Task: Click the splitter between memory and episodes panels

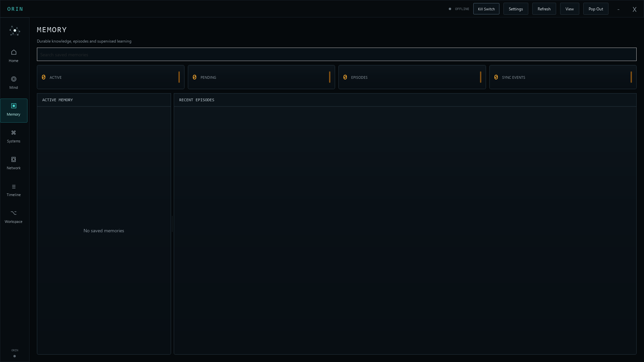Action: pos(172,224)
